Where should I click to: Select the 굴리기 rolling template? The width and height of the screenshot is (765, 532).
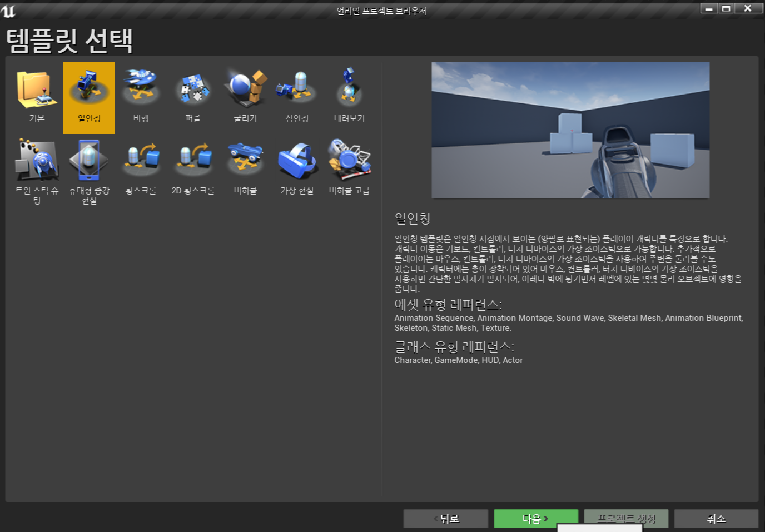click(245, 97)
